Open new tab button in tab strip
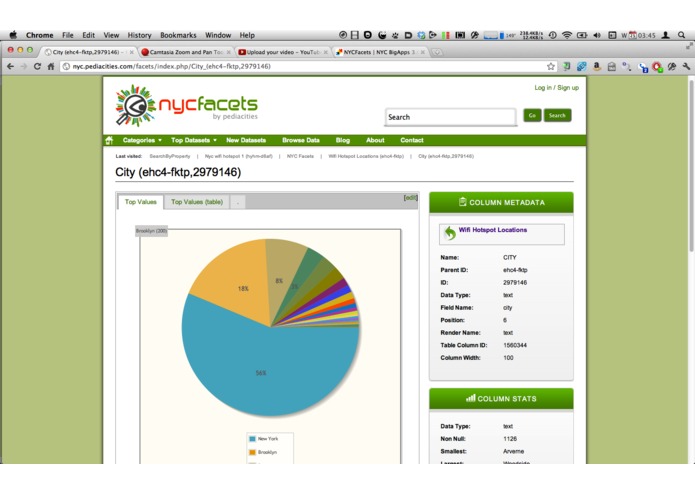The width and height of the screenshot is (695, 494). pos(437,52)
